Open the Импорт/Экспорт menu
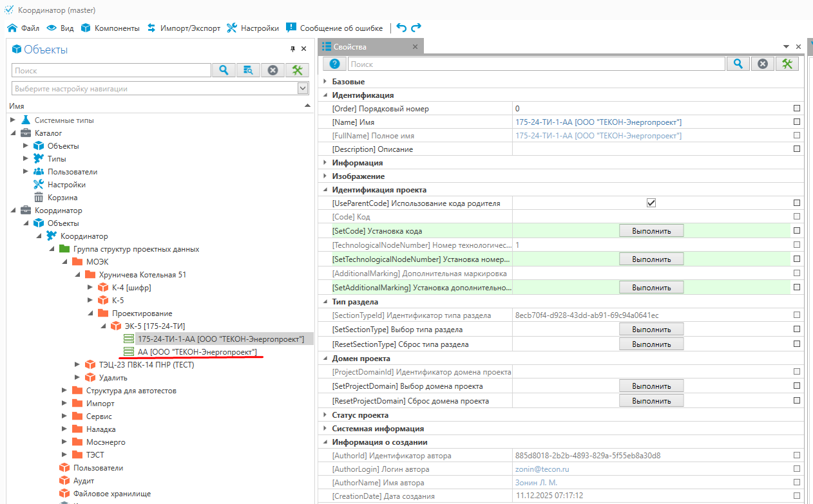The image size is (813, 504). pos(184,28)
